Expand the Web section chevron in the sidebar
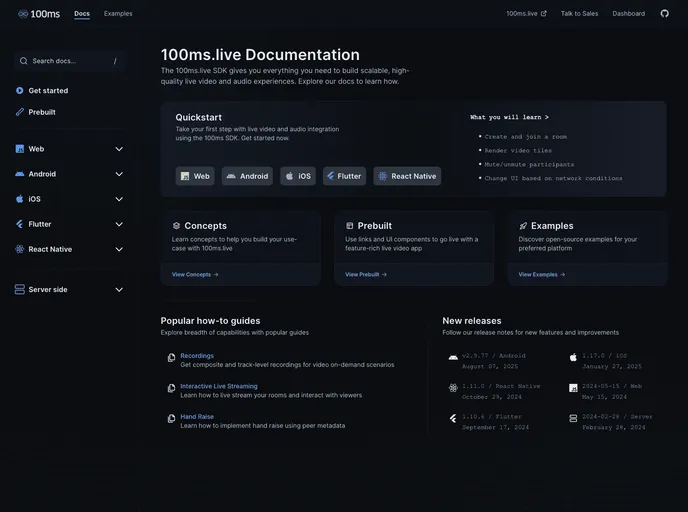The height and width of the screenshot is (512, 688). tap(119, 149)
